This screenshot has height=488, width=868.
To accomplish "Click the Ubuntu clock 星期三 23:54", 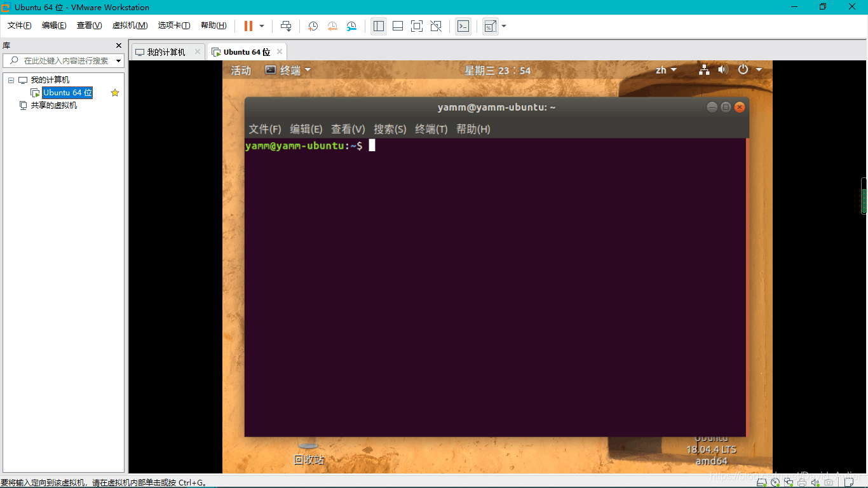I will (498, 71).
